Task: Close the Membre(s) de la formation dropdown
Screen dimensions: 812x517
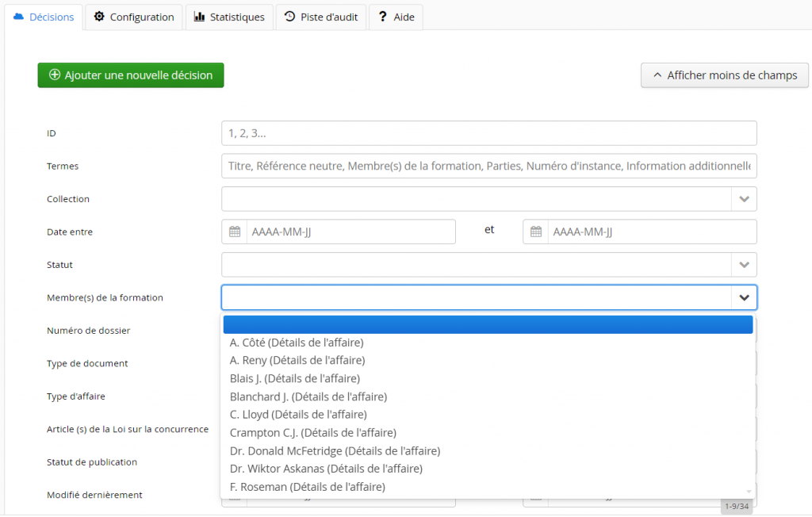Action: pos(744,297)
